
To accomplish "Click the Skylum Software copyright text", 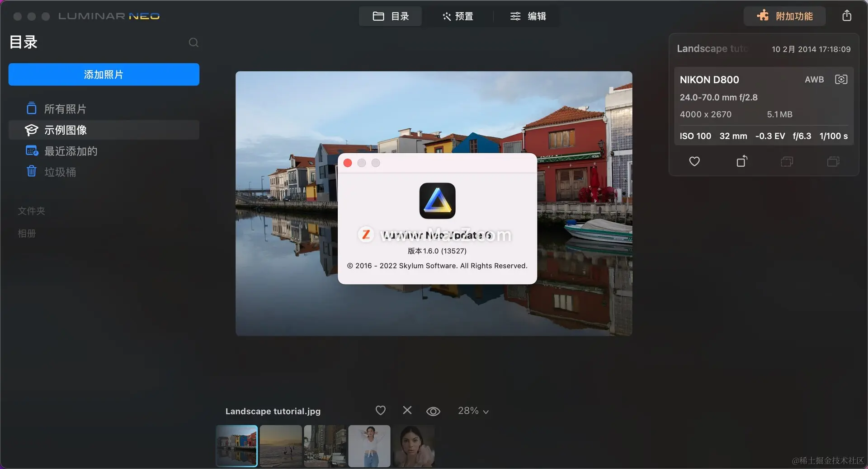I will tap(437, 266).
